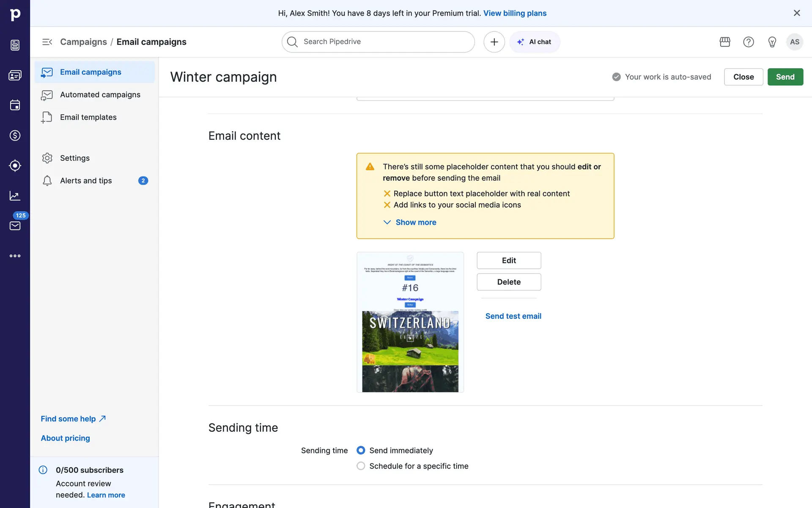The image size is (812, 508).
Task: Open the mail inbox icon with 125 badge
Action: point(15,226)
